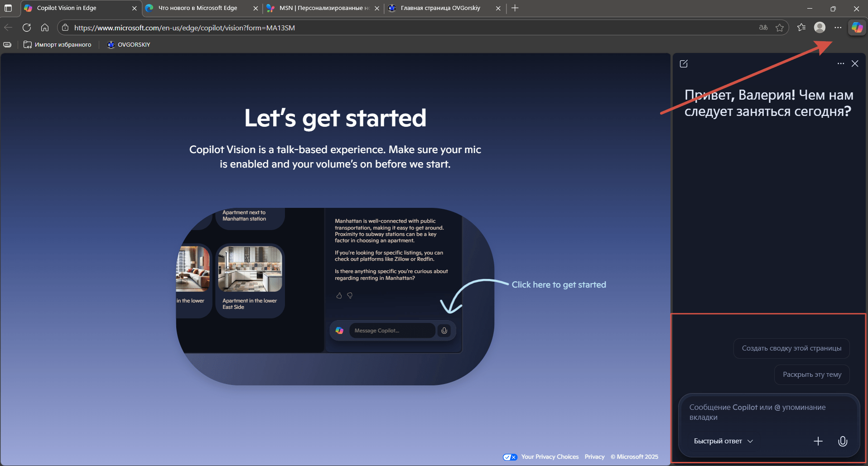Open the OVGORSKIY bookmark
Viewport: 868px width, 466px height.
(x=129, y=44)
